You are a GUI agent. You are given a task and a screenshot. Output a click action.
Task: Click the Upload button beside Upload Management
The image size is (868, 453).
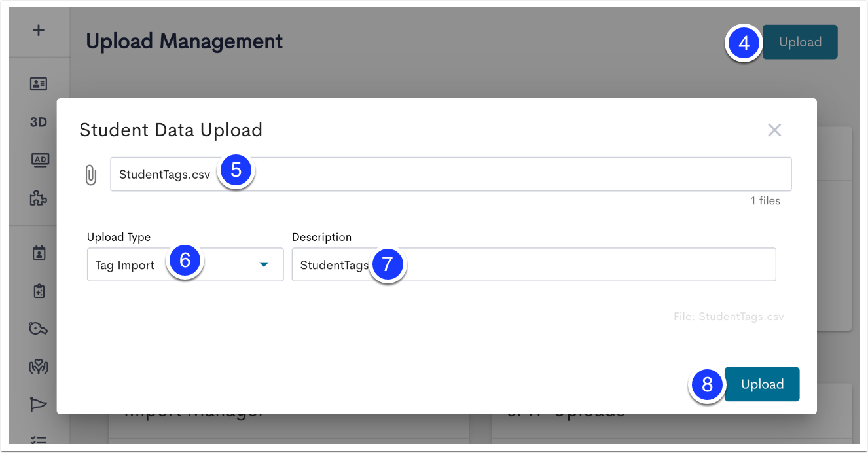pos(800,42)
